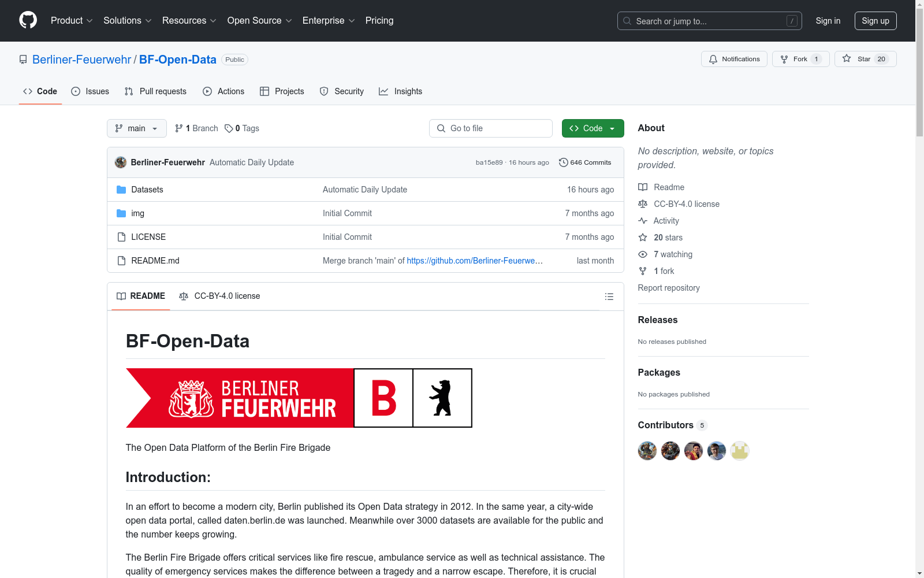Image resolution: width=924 pixels, height=578 pixels.
Task: Open the Releases heading link
Action: [x=658, y=320]
